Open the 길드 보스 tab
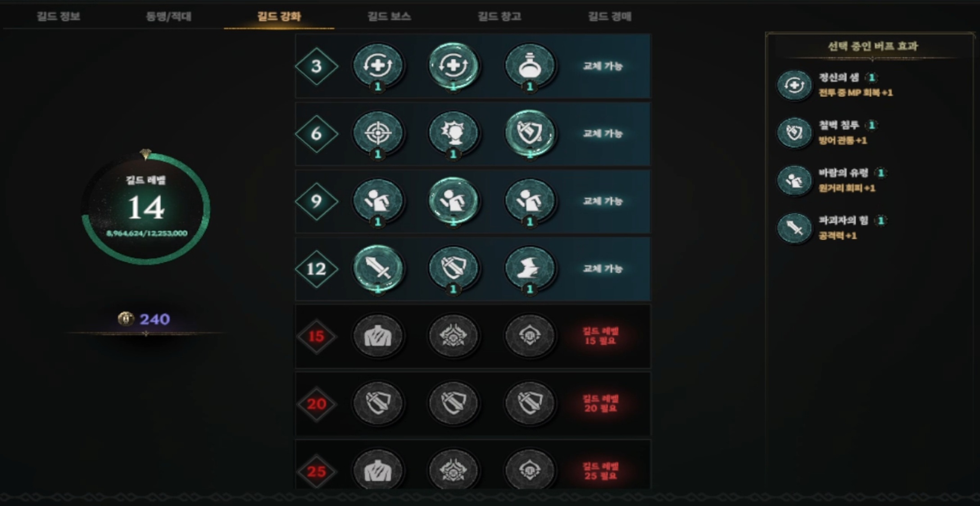Image resolution: width=980 pixels, height=506 pixels. (389, 16)
